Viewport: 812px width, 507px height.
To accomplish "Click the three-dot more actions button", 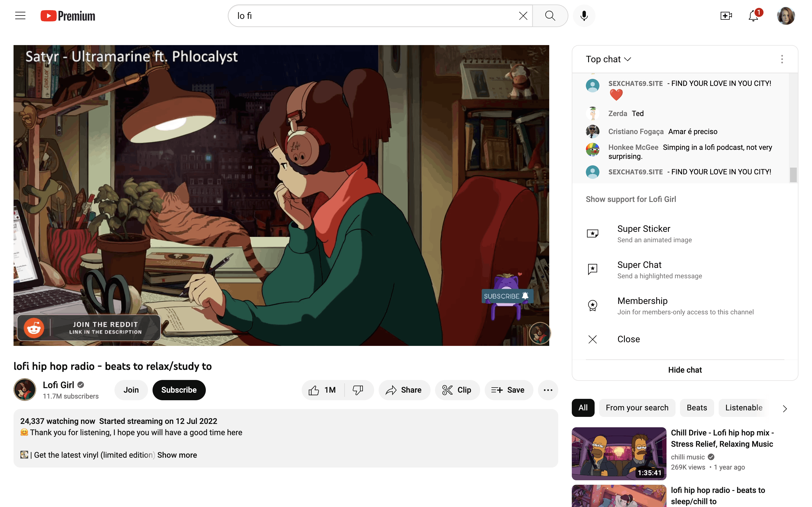I will (548, 390).
